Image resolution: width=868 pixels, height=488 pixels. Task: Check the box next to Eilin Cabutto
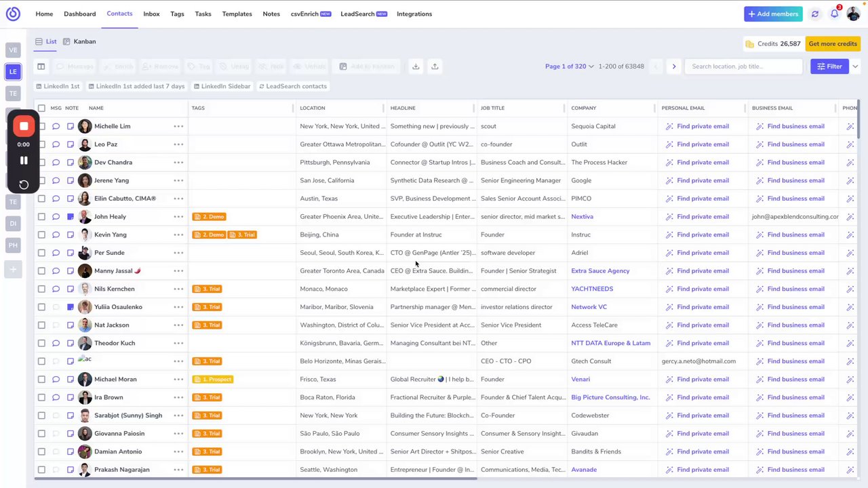coord(41,199)
